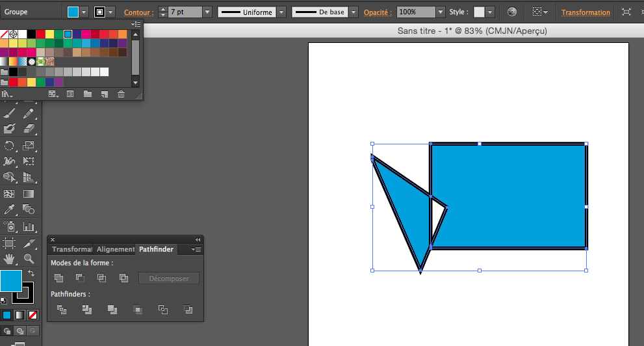Enable Draw Normal mode
Viewport: 644px width, 346px height.
pos(6,331)
